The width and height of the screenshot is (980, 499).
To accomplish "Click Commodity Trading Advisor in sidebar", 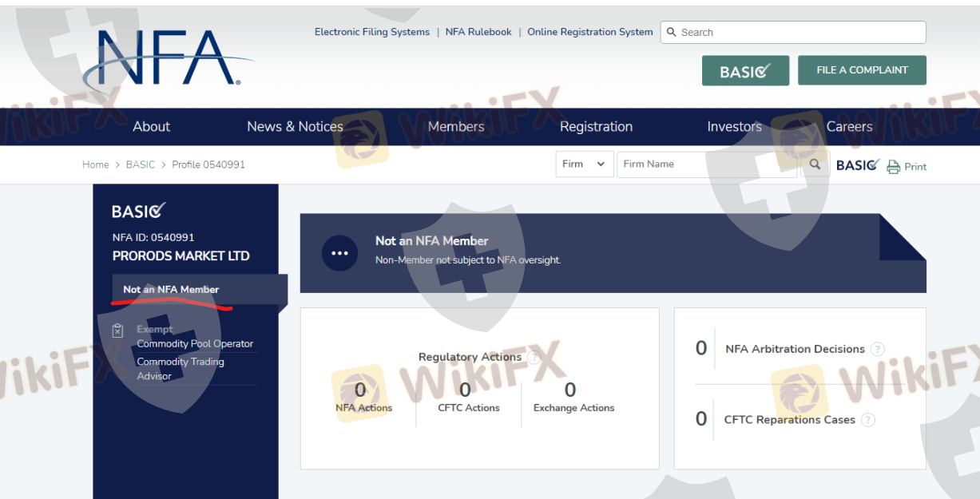I will 181,369.
